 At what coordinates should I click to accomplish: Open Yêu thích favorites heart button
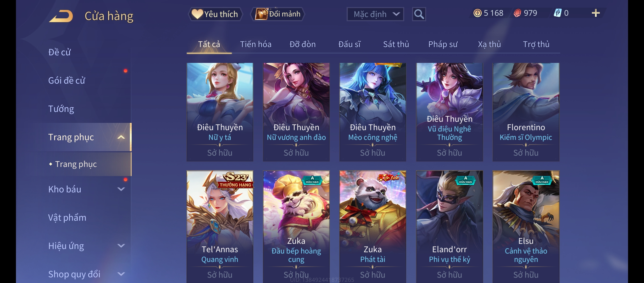[x=215, y=14]
